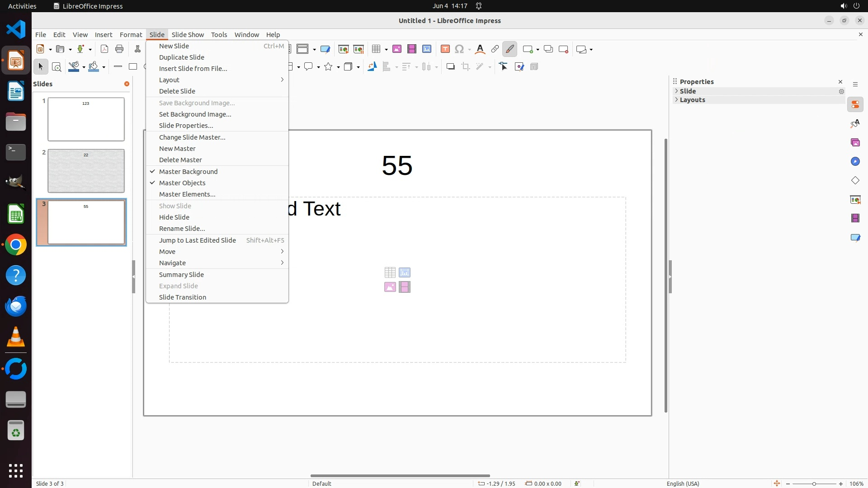This screenshot has width=868, height=488.
Task: Choose Duplicate Slide from menu
Action: click(181, 57)
